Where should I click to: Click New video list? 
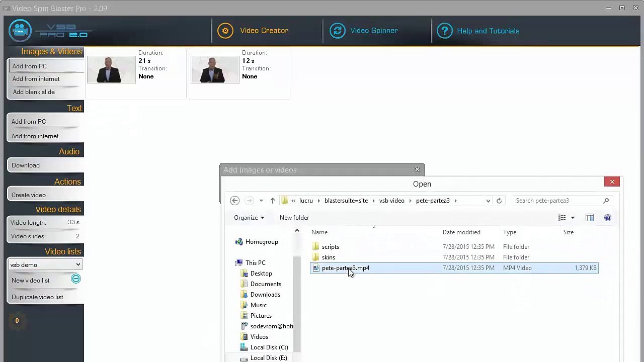[31, 281]
